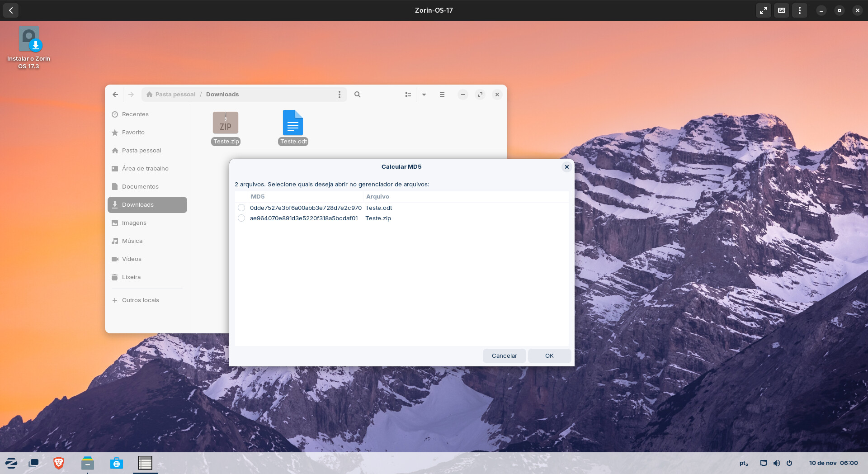
Task: Click the volume icon in system tray
Action: pos(776,463)
